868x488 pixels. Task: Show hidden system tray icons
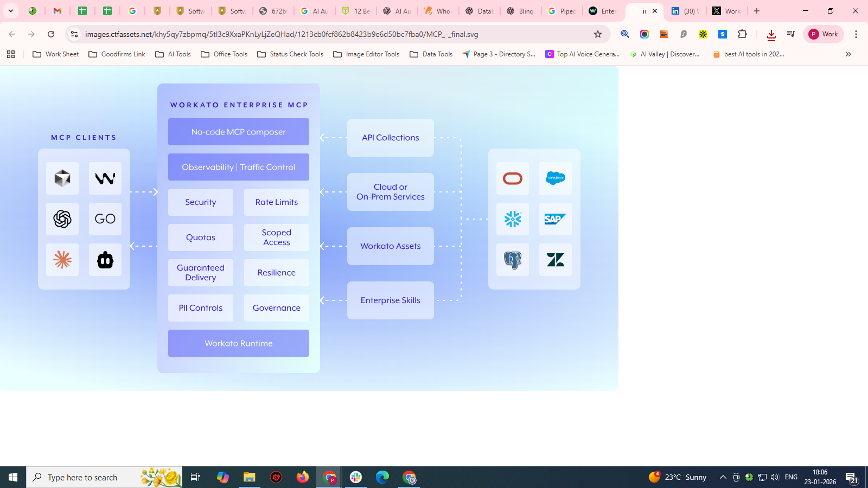[723, 477]
